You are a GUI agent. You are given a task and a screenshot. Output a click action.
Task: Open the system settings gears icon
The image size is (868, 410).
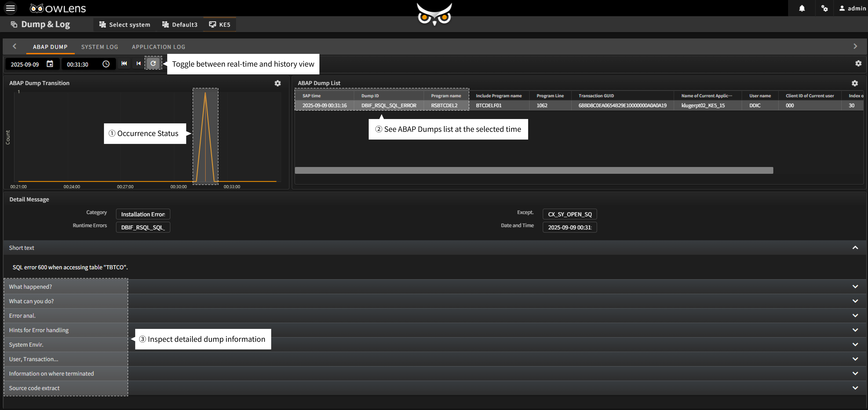click(824, 8)
